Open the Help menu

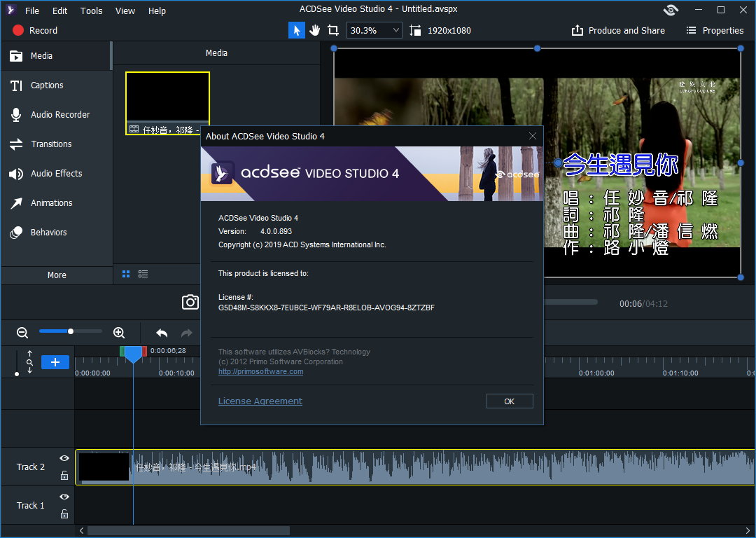tap(157, 11)
